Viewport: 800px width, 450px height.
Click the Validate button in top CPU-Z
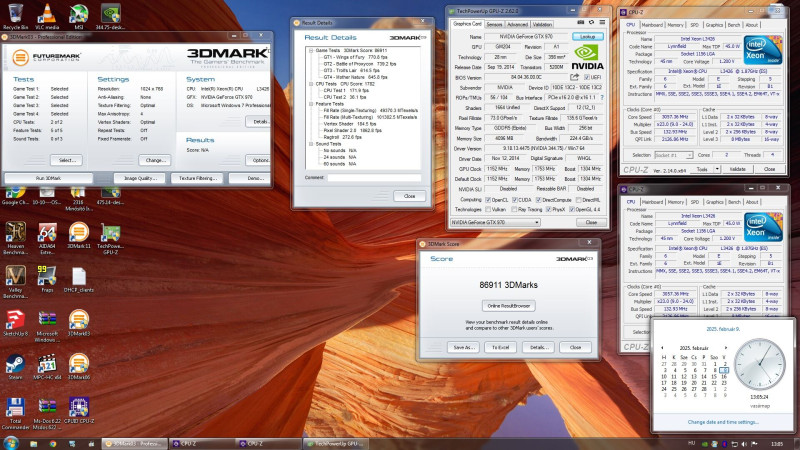click(x=737, y=169)
